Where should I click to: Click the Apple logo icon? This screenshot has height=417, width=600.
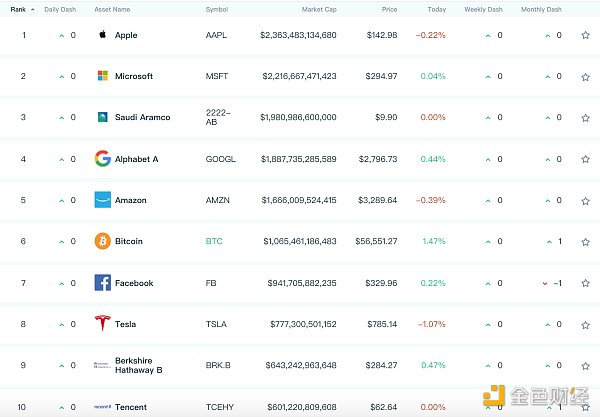coord(102,35)
